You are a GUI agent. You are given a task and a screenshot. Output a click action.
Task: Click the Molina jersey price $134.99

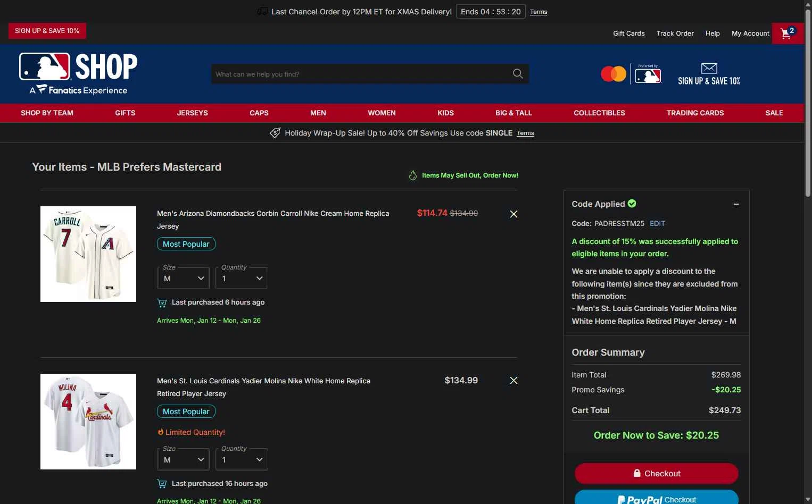pyautogui.click(x=461, y=380)
